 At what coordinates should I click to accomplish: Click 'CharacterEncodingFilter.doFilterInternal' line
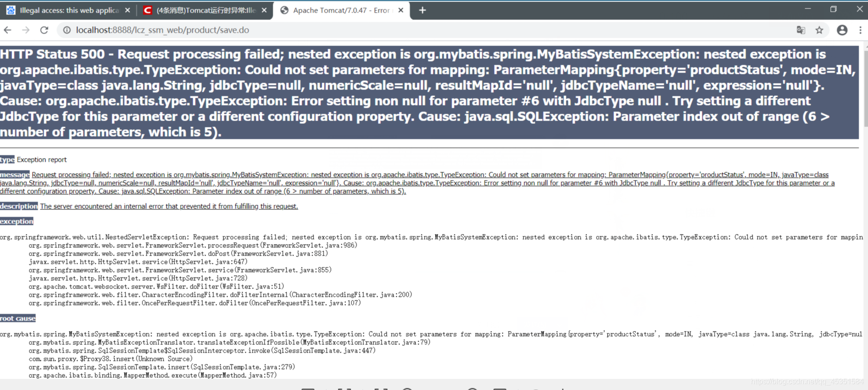[220, 295]
